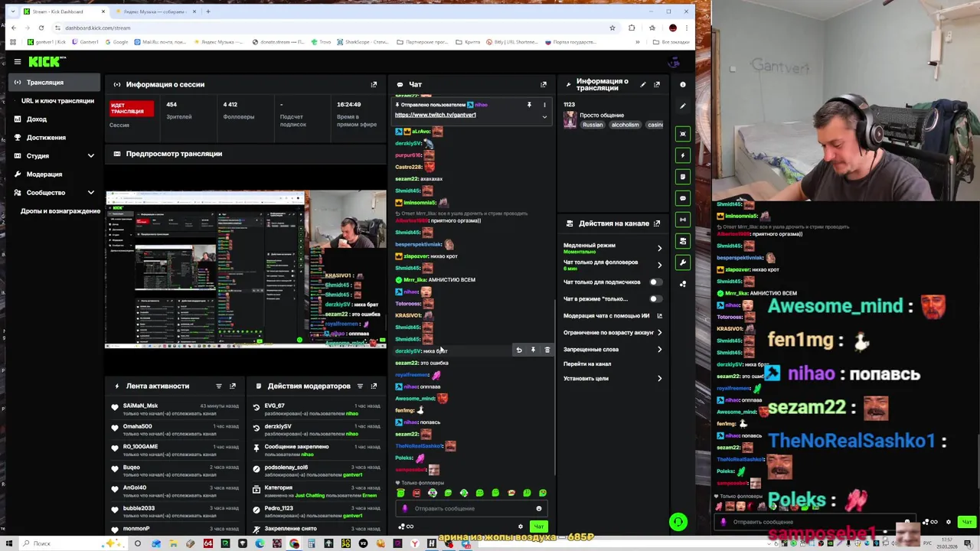Toggle the stream preview widget in right sidebar
980x551 pixels.
click(x=683, y=134)
